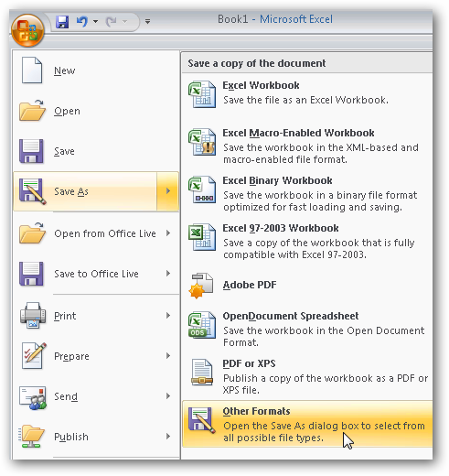Click 'Publish a copy of the workbook' description
The height and width of the screenshot is (476, 449).
[326, 384]
